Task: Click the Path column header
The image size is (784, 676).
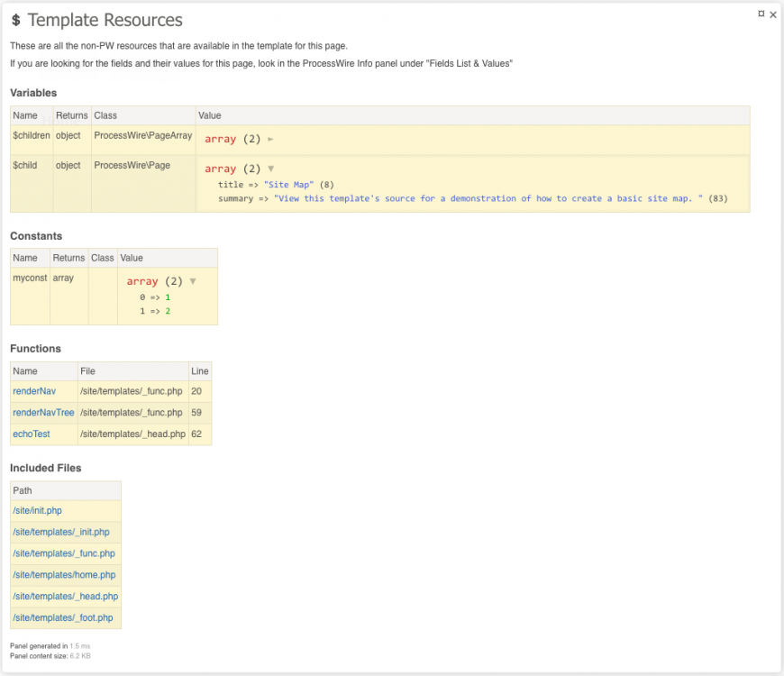Action: pyautogui.click(x=23, y=491)
